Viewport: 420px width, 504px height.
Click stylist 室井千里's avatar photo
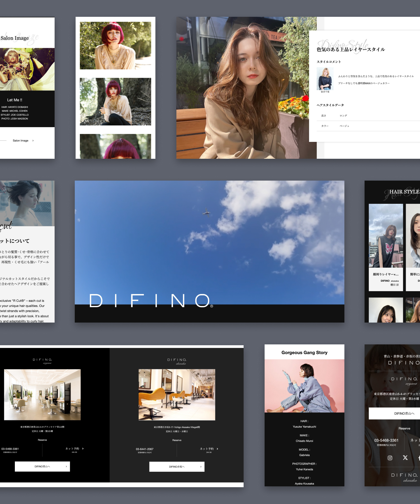[325, 79]
